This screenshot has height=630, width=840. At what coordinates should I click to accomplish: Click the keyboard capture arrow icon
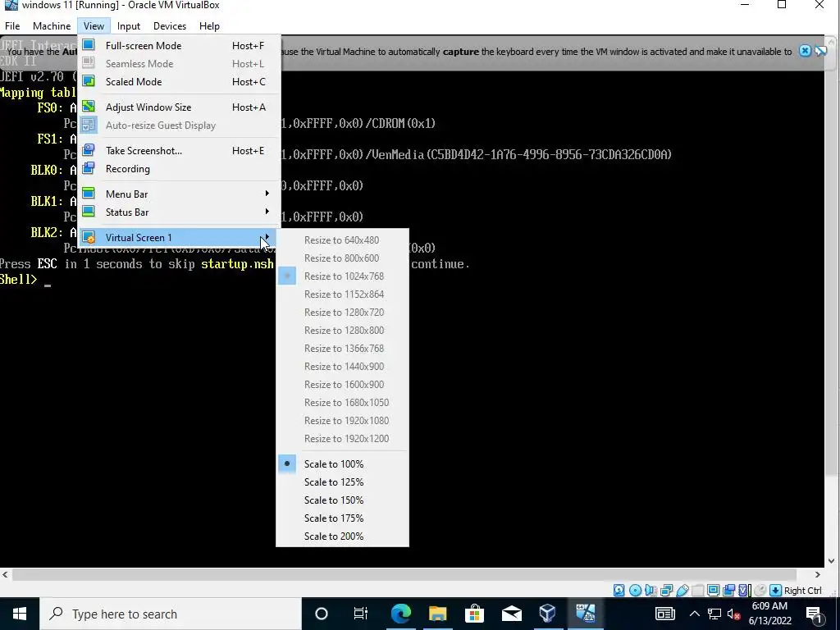click(x=775, y=591)
